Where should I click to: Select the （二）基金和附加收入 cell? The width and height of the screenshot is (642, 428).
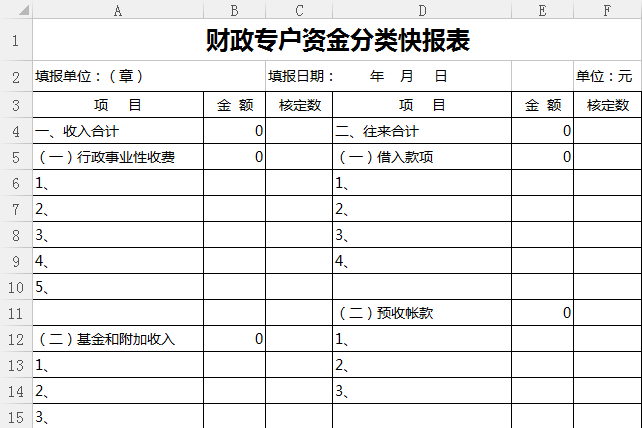[x=118, y=339]
